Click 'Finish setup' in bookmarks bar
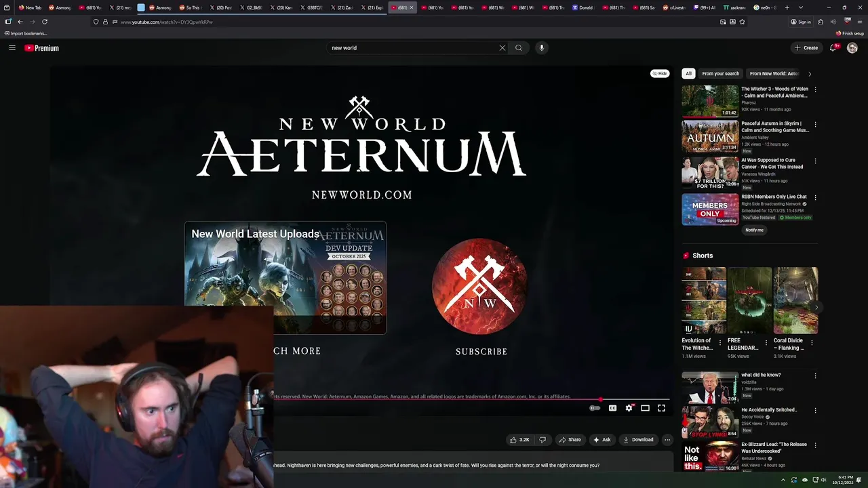The height and width of the screenshot is (488, 868). point(850,33)
